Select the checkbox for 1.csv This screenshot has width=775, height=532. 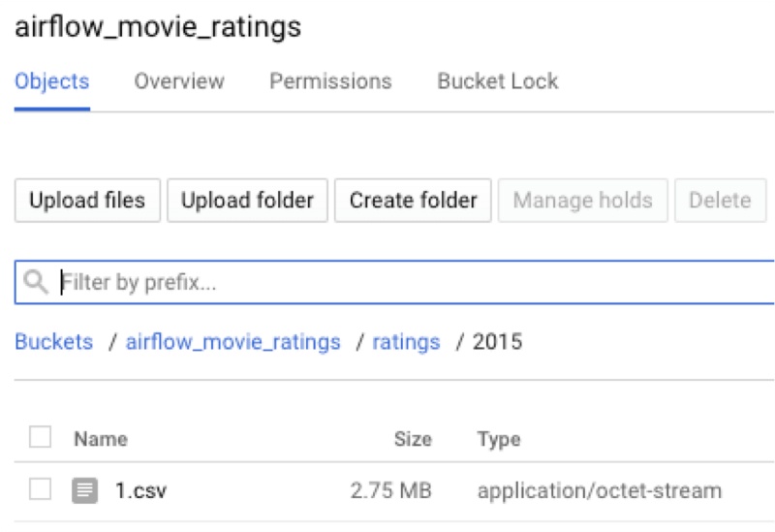pos(40,490)
